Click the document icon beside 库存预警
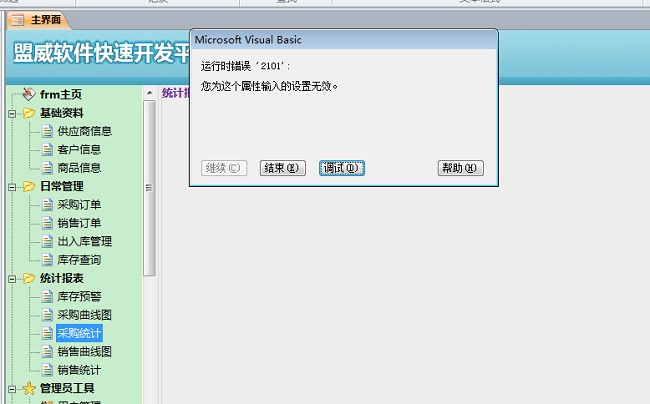Screen dimensions: 650x404 coord(47,296)
